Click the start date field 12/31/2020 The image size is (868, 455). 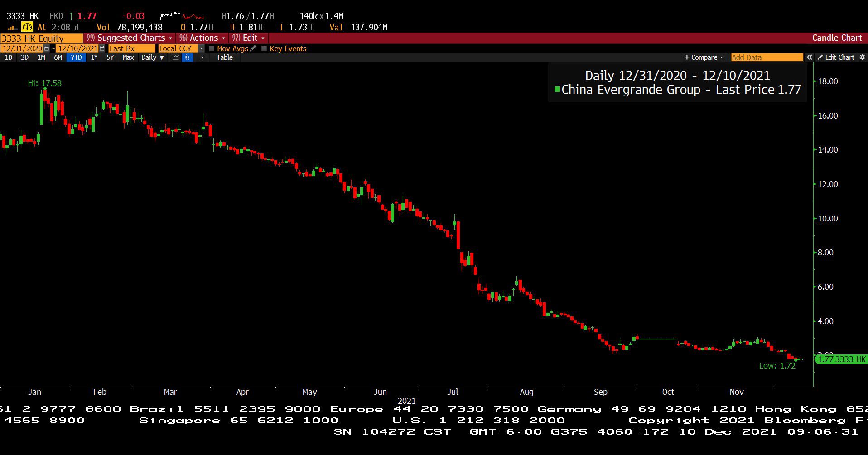click(x=22, y=48)
